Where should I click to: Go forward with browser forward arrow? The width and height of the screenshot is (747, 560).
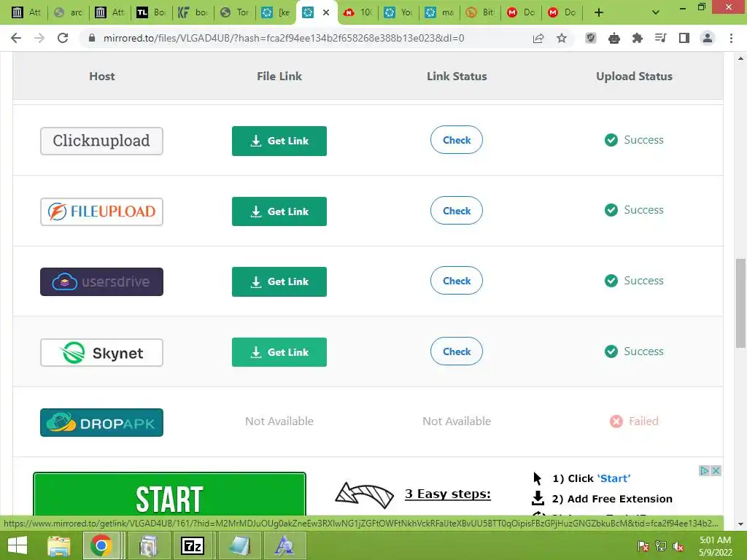pyautogui.click(x=39, y=38)
